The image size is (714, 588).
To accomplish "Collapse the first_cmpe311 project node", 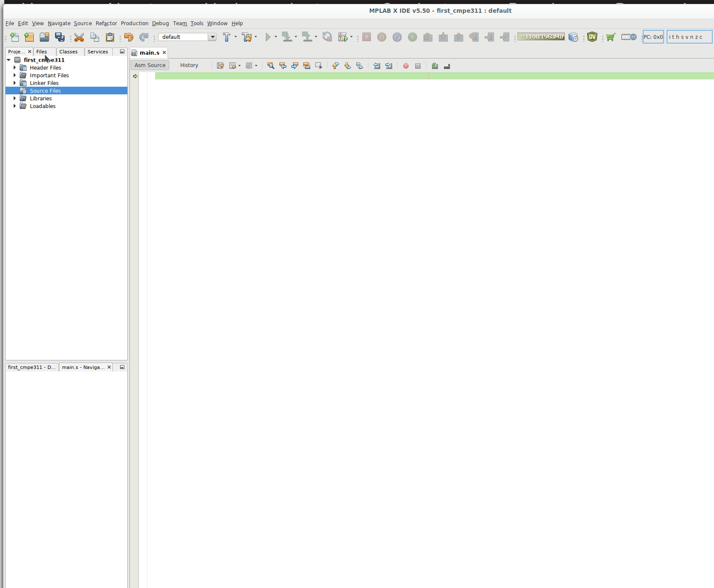I will tap(9, 60).
